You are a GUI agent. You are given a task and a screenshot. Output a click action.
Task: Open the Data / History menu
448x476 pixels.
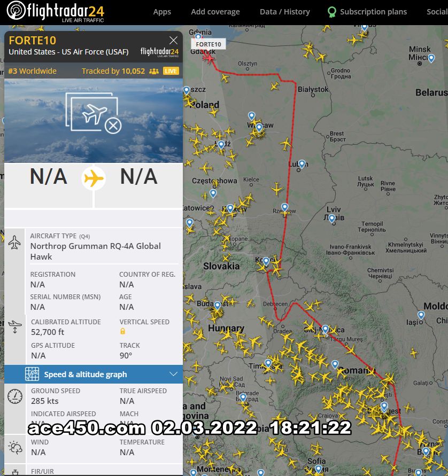pyautogui.click(x=284, y=12)
